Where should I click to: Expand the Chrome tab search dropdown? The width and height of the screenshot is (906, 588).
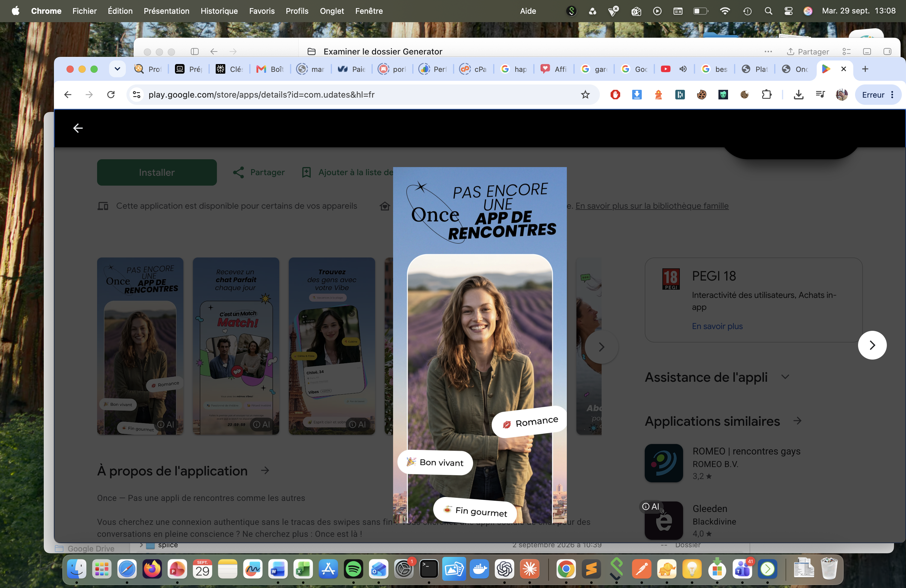(117, 69)
